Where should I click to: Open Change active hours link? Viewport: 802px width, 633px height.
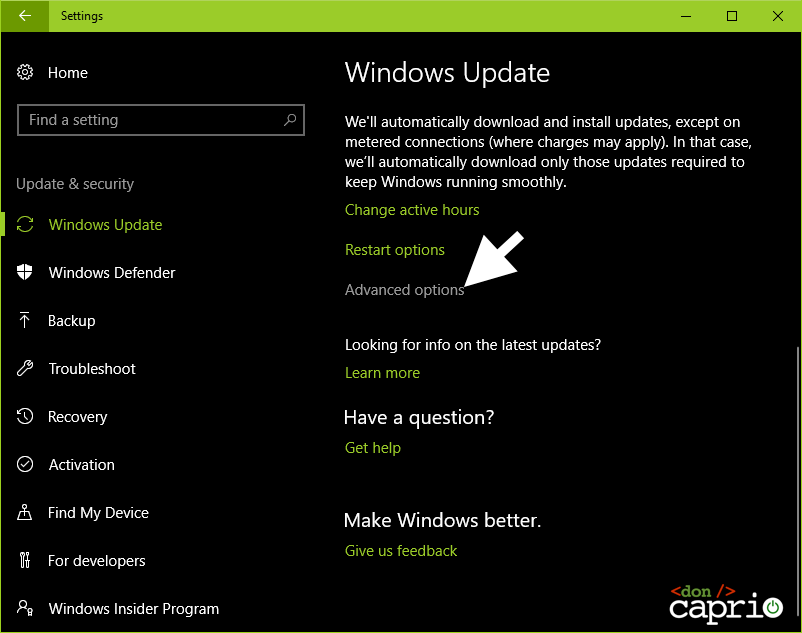(412, 210)
